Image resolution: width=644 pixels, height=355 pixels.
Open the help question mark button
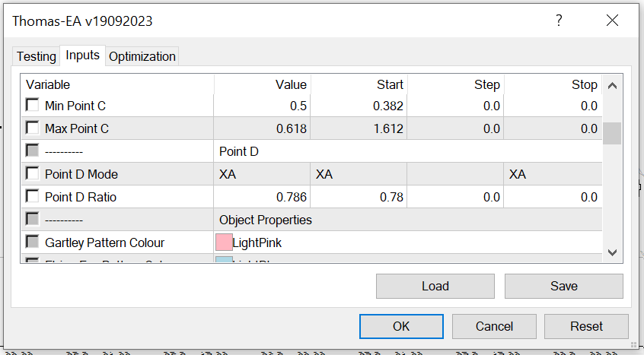(x=559, y=20)
